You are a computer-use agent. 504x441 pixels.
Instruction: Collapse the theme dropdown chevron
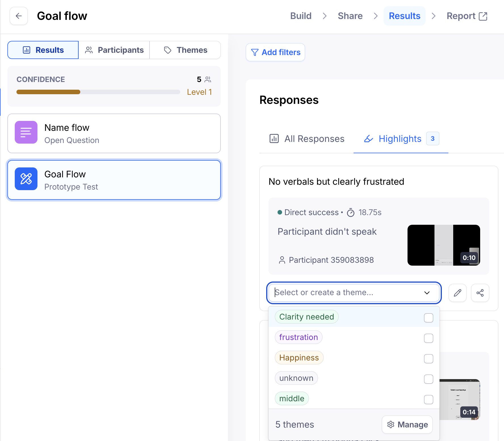427,293
